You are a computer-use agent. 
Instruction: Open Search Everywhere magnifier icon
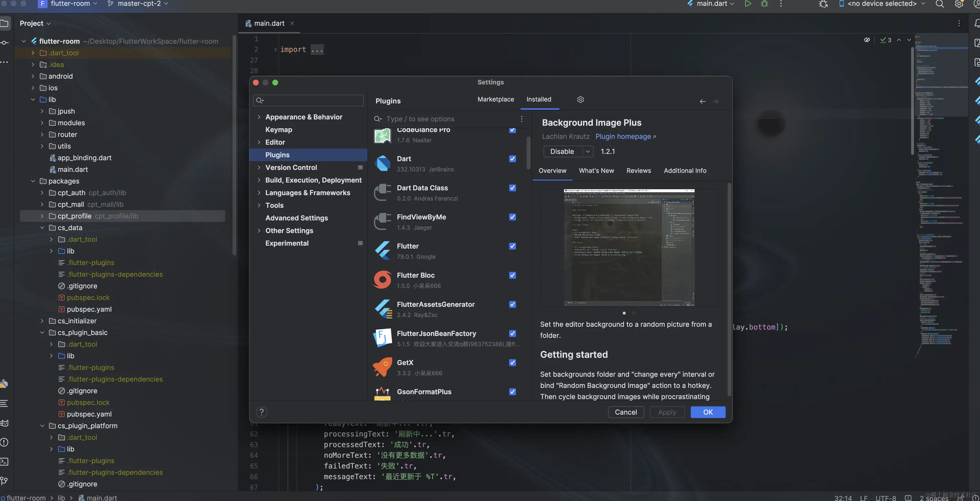coord(940,4)
